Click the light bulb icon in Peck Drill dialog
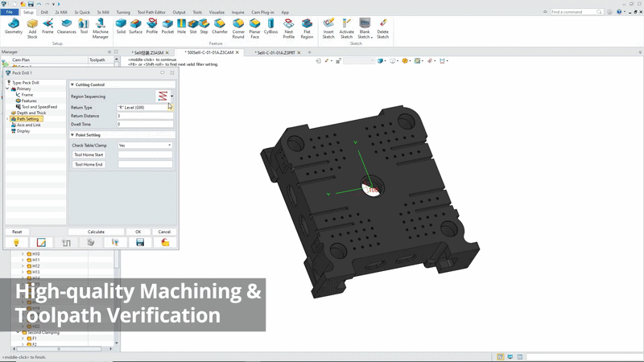 [16, 242]
